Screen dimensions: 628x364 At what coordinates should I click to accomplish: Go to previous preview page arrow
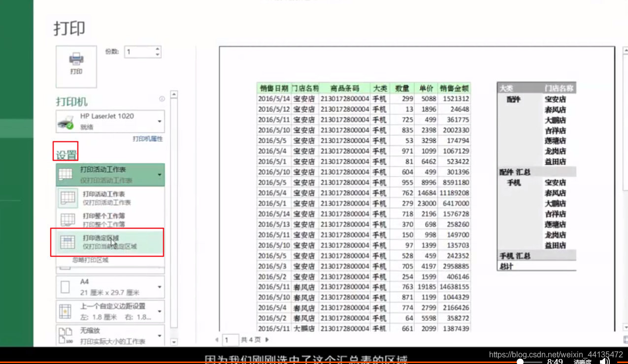coord(217,339)
